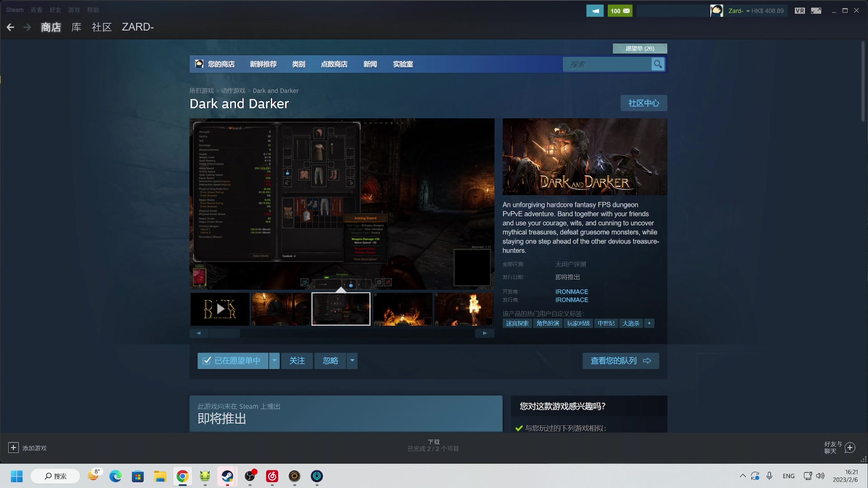Open the Categories store menu
Viewport: 868px width, 488px height.
(298, 64)
